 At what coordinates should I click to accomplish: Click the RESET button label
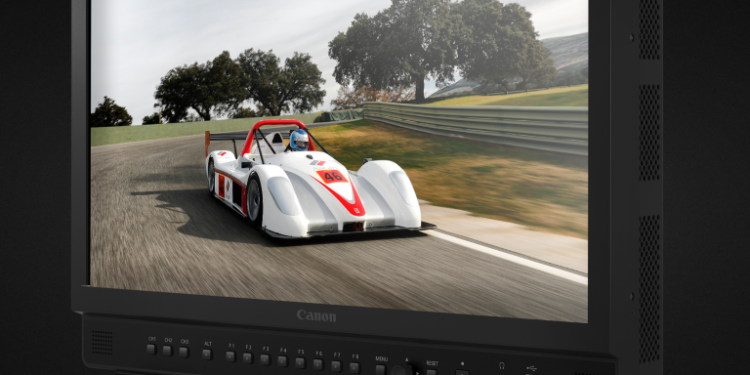point(432,364)
